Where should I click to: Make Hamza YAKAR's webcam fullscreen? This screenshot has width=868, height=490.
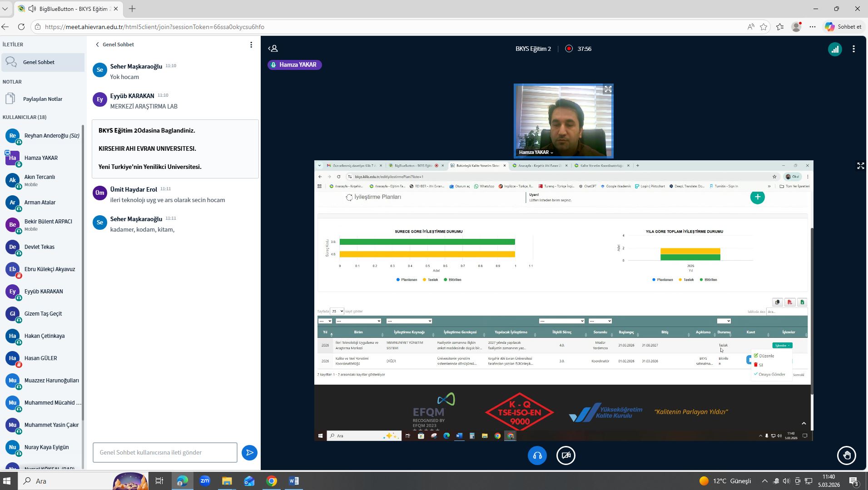point(608,89)
